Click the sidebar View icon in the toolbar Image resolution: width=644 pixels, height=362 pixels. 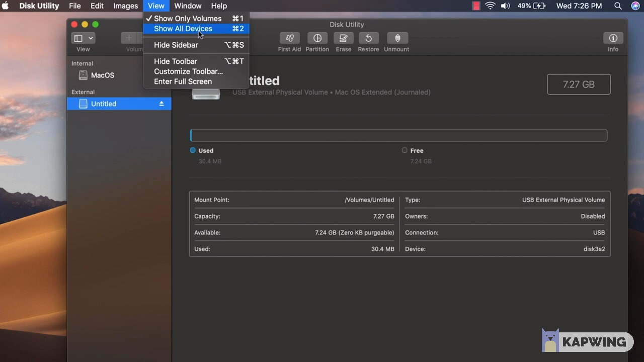click(78, 38)
